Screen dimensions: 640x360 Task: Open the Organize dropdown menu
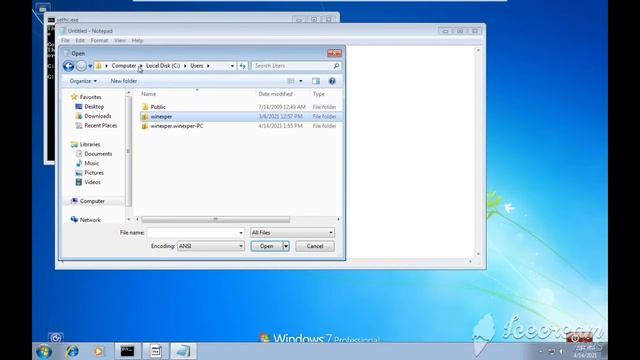[83, 81]
